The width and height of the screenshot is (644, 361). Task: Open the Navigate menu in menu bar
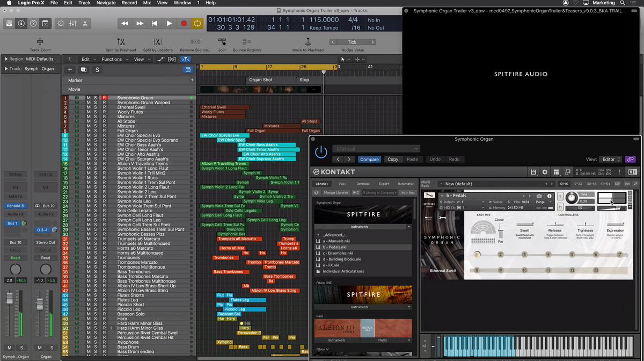(106, 3)
